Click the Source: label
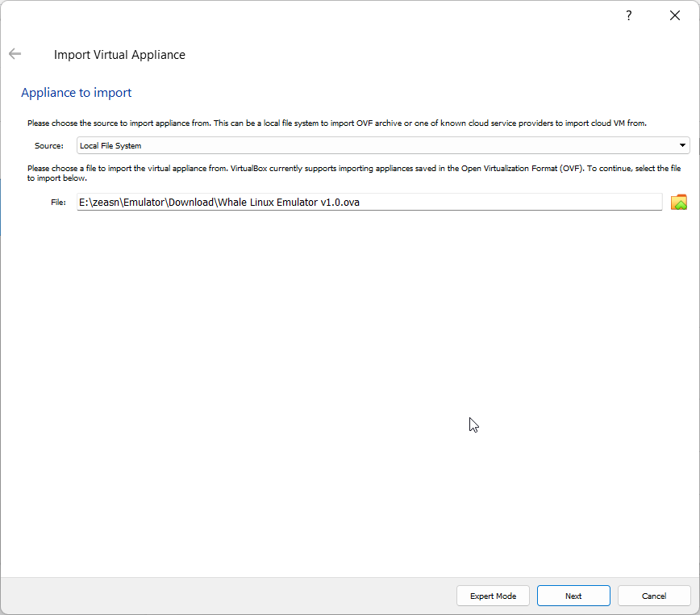 [49, 145]
